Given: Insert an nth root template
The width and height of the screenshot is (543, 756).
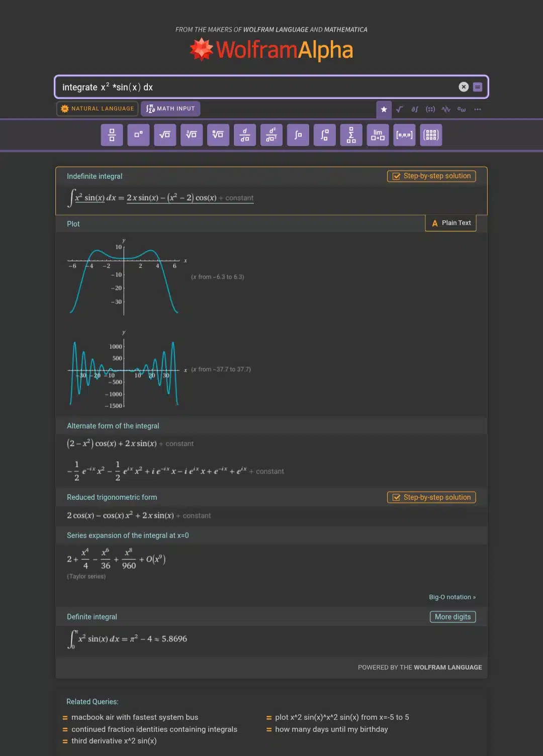Looking at the screenshot, I should [218, 135].
